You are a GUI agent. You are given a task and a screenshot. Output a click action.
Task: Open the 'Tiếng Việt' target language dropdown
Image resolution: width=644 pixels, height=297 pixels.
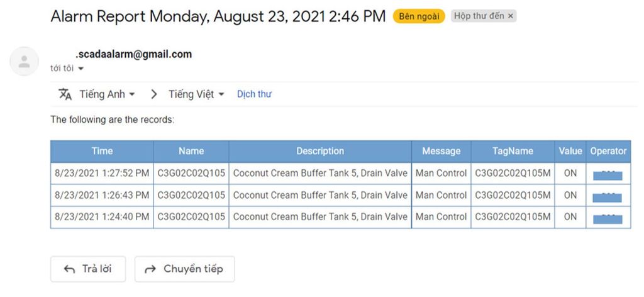[x=196, y=94]
